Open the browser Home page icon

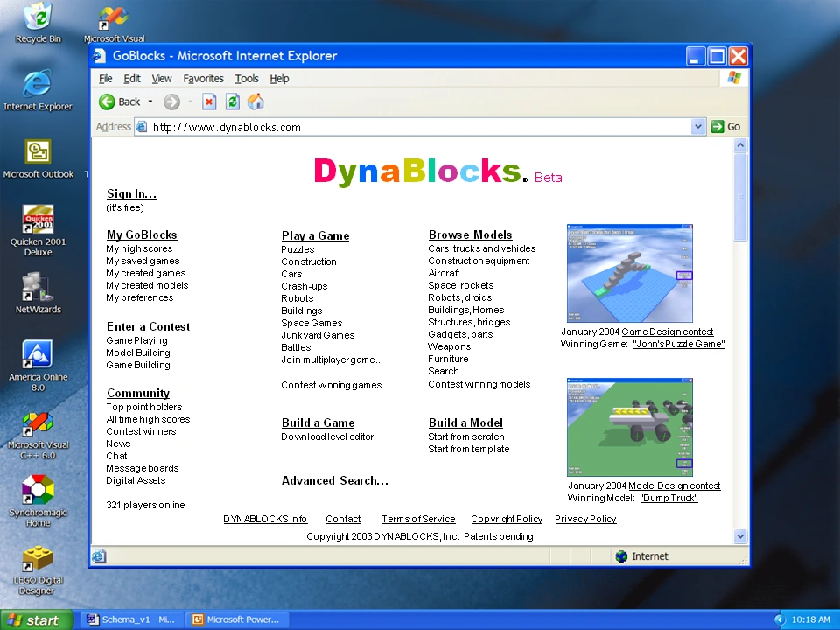tap(255, 101)
